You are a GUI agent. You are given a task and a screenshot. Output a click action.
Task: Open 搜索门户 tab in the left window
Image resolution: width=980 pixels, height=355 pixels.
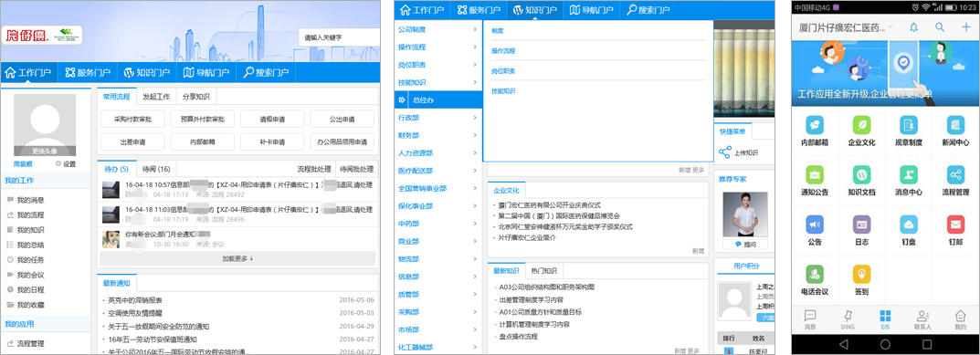point(267,72)
